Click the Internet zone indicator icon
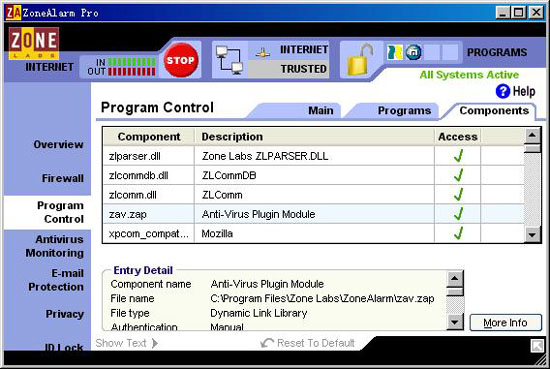550x369 pixels. [263, 53]
